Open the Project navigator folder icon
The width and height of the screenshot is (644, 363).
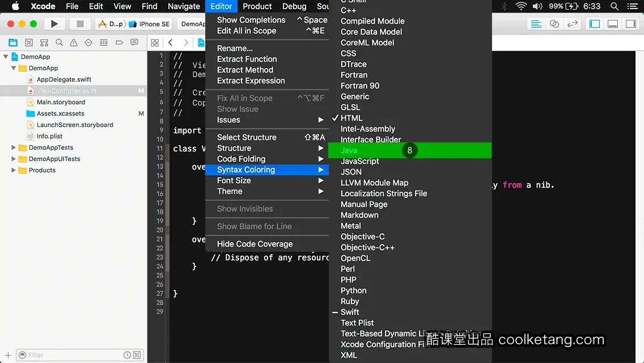(12, 43)
